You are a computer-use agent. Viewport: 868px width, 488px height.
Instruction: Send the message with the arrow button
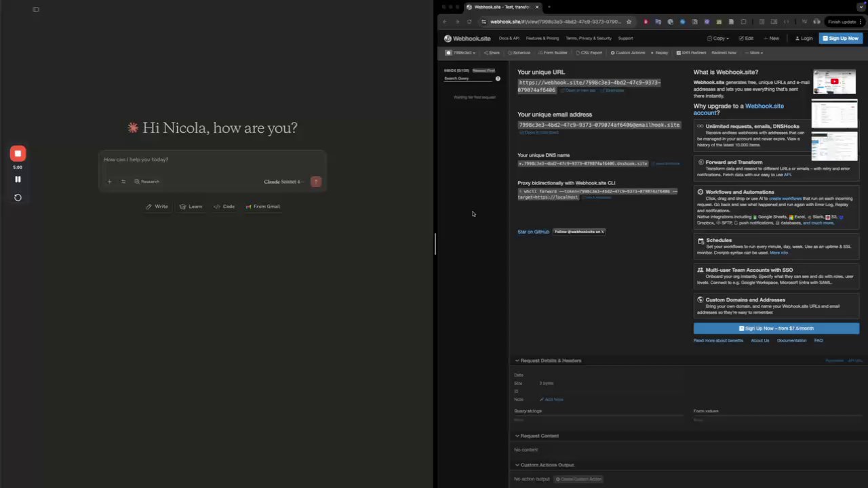(x=316, y=182)
